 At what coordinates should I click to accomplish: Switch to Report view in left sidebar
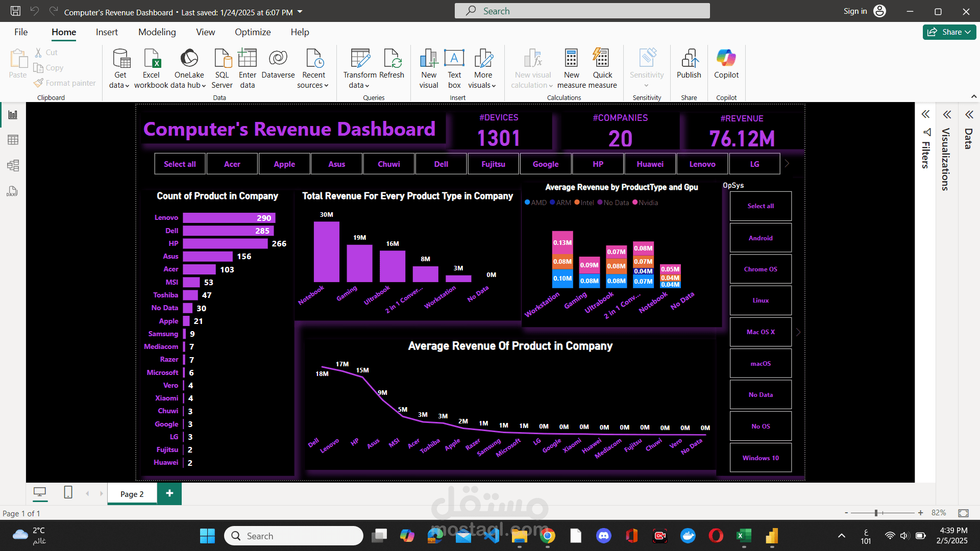pyautogui.click(x=13, y=115)
